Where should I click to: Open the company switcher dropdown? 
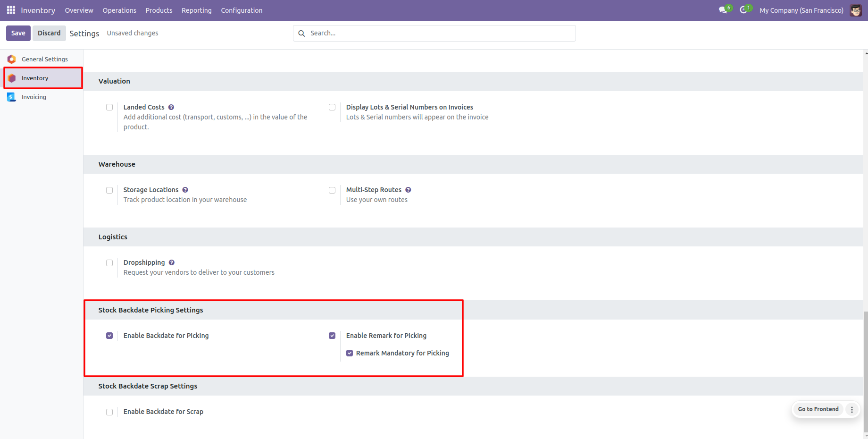click(x=801, y=10)
